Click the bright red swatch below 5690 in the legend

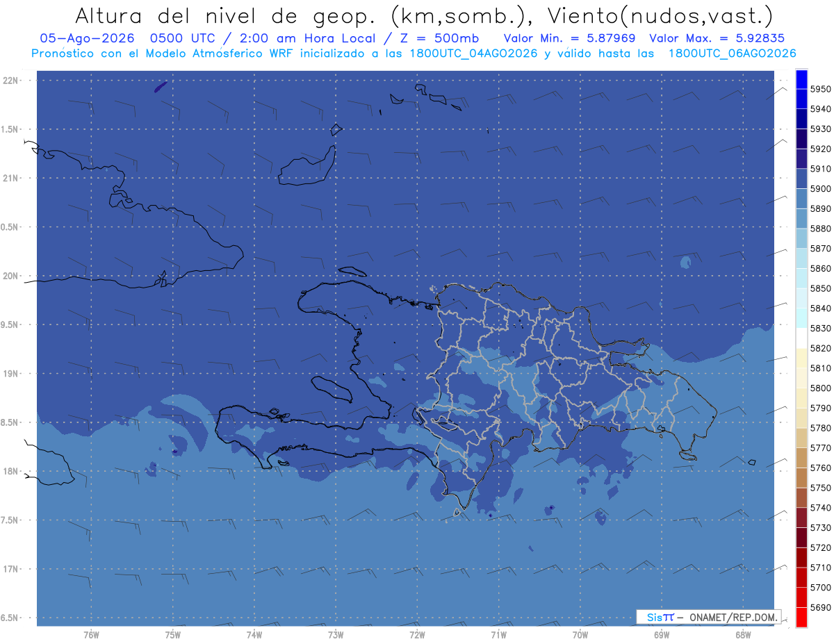(x=801, y=617)
